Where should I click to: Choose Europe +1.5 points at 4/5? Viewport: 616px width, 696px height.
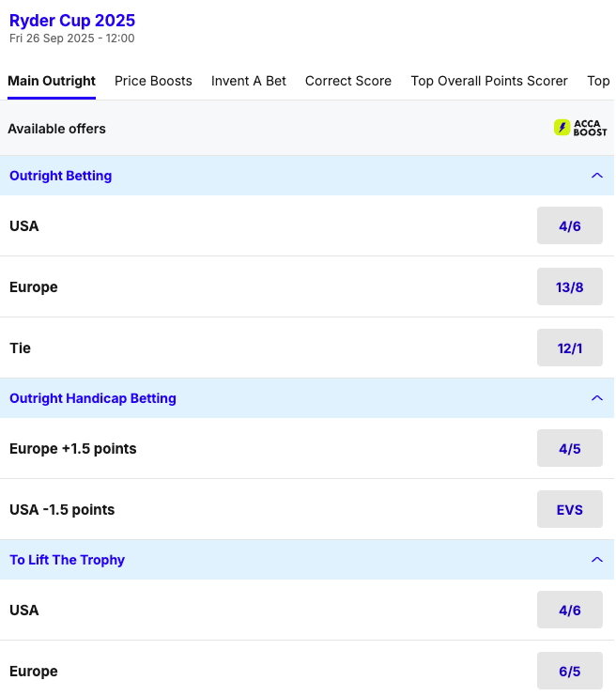569,449
